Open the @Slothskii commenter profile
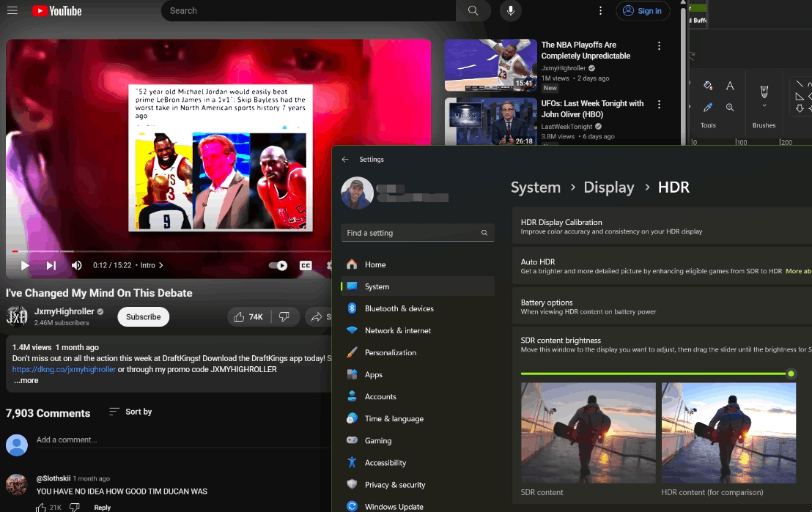The width and height of the screenshot is (812, 512). pyautogui.click(x=53, y=478)
